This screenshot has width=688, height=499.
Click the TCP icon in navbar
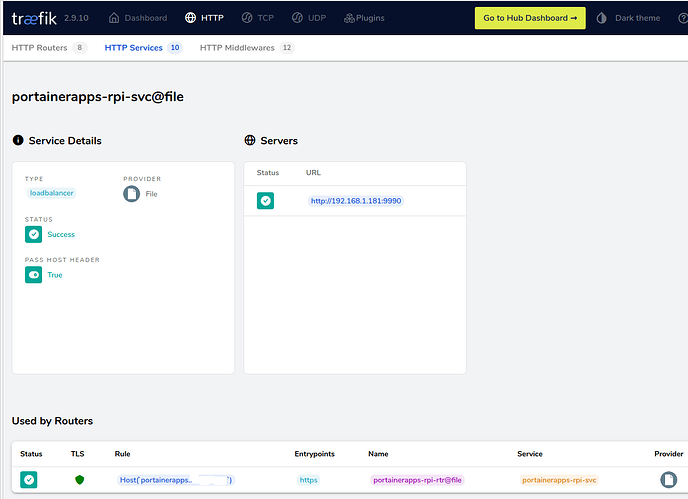click(x=247, y=18)
